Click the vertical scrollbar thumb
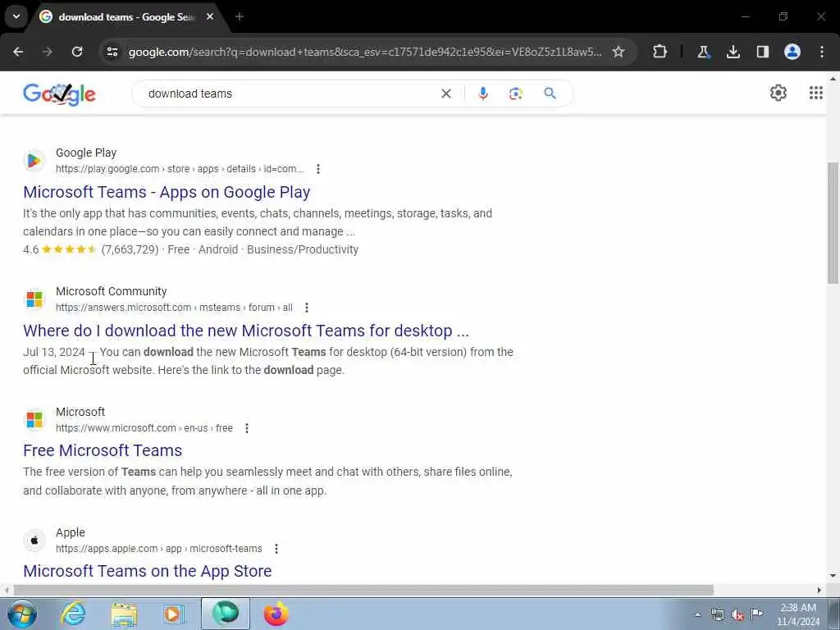Image resolution: width=840 pixels, height=630 pixels. (833, 222)
